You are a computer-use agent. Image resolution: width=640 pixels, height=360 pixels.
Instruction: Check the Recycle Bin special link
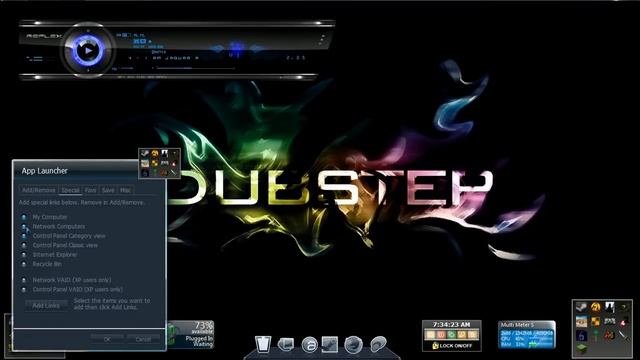[x=24, y=264]
